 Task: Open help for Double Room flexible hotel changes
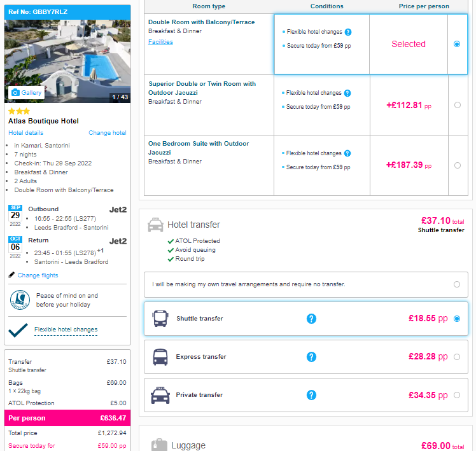[x=348, y=32]
